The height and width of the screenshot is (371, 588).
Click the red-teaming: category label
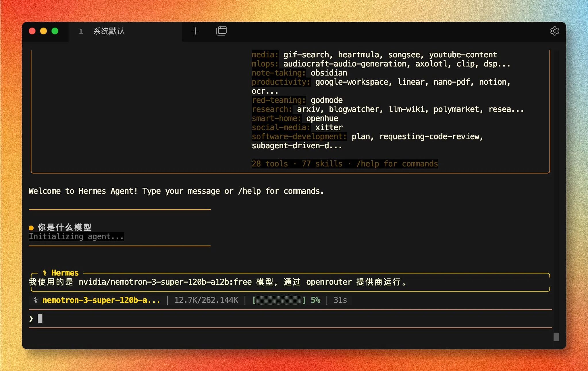tap(278, 100)
